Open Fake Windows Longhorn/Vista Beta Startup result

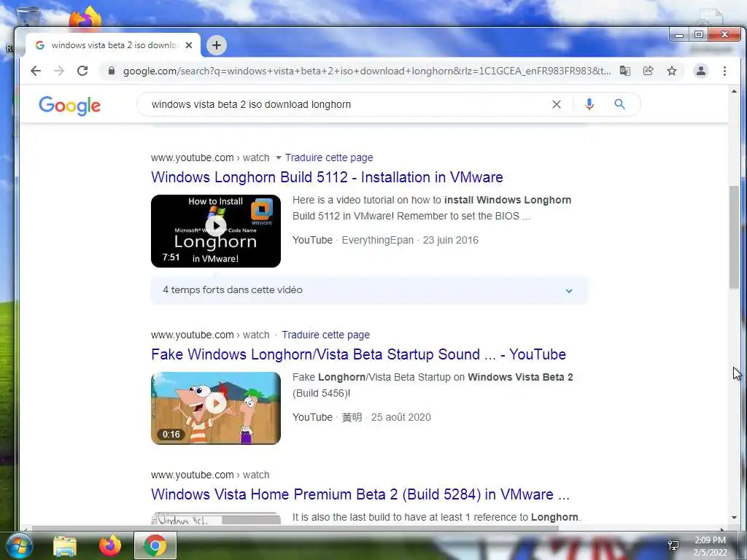click(x=358, y=354)
